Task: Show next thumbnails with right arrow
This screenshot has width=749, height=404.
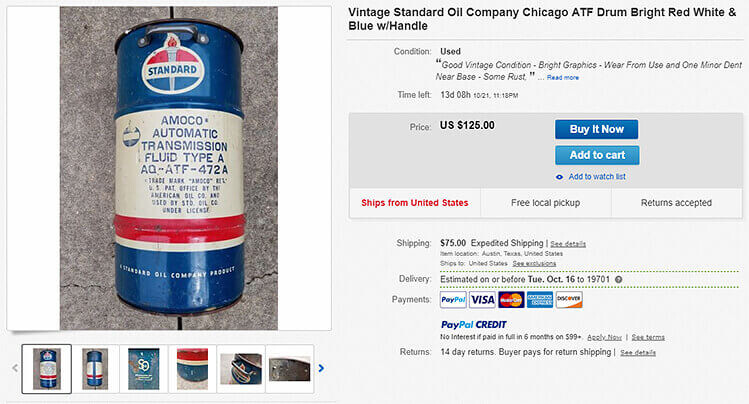Action: tap(321, 368)
